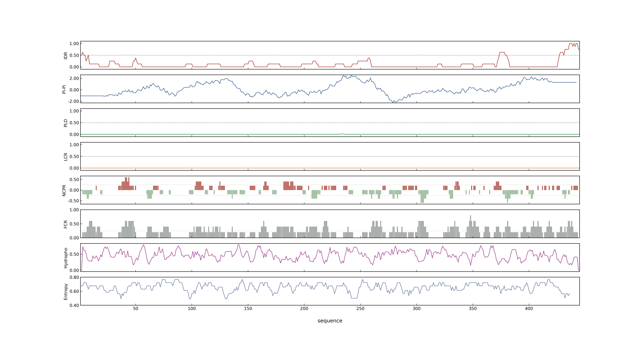Click the FCR axis label

(66, 224)
